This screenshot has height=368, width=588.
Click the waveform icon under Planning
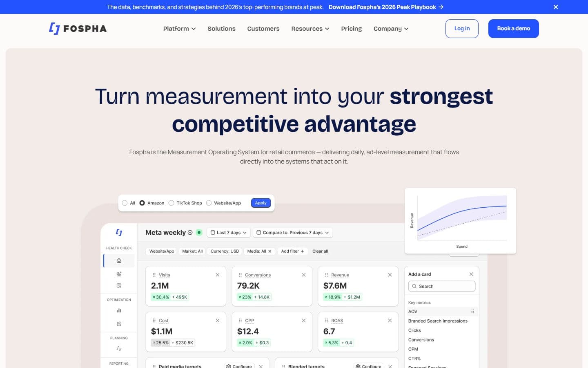119,349
